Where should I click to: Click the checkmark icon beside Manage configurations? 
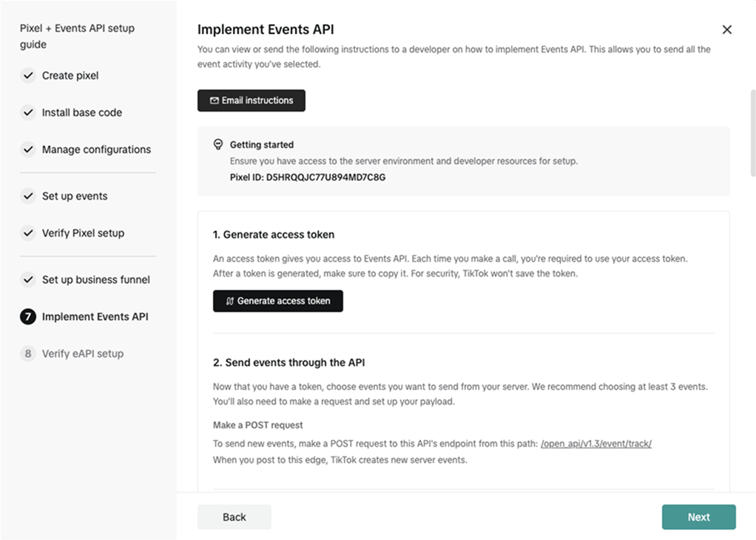click(x=28, y=149)
